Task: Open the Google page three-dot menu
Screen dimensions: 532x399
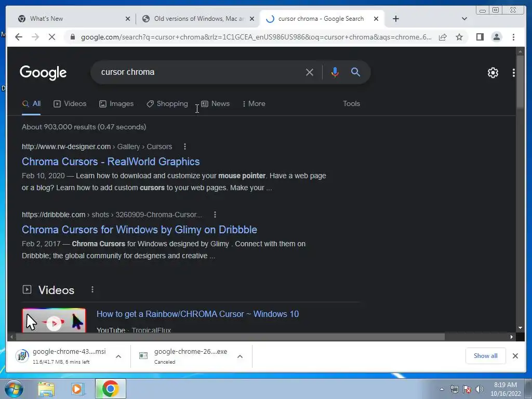Action: (x=514, y=72)
